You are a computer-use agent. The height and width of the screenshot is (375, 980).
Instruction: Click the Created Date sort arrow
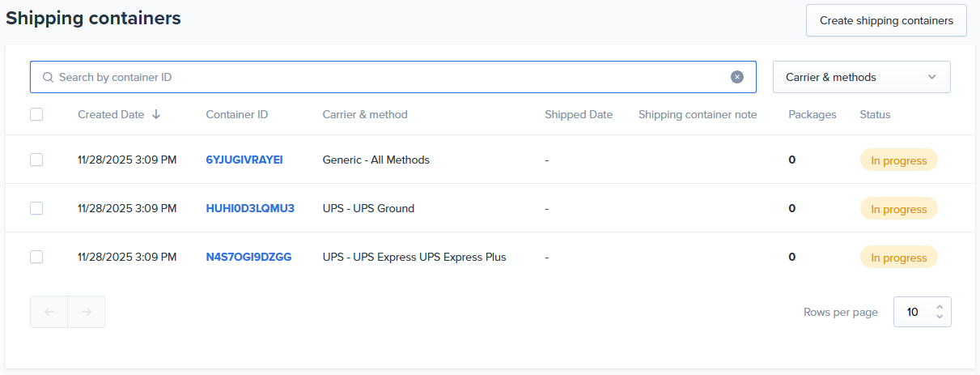[156, 115]
